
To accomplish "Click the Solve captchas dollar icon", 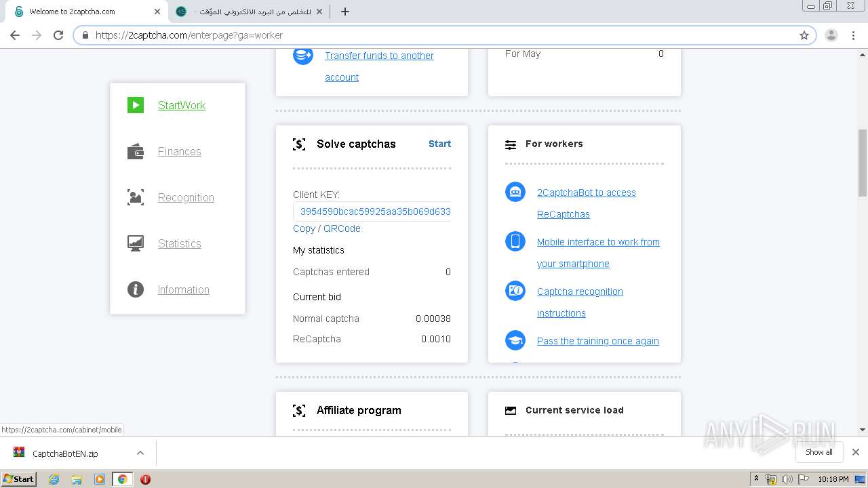I will [299, 144].
